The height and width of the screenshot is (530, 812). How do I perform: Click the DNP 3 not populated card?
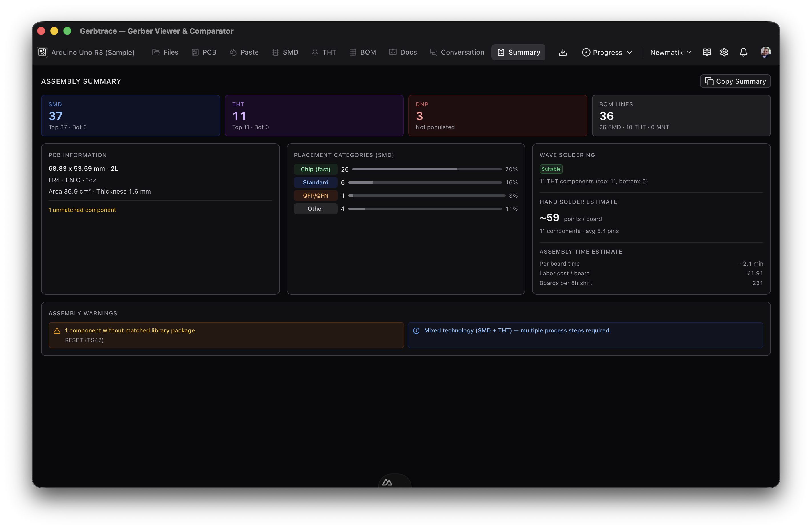click(498, 116)
